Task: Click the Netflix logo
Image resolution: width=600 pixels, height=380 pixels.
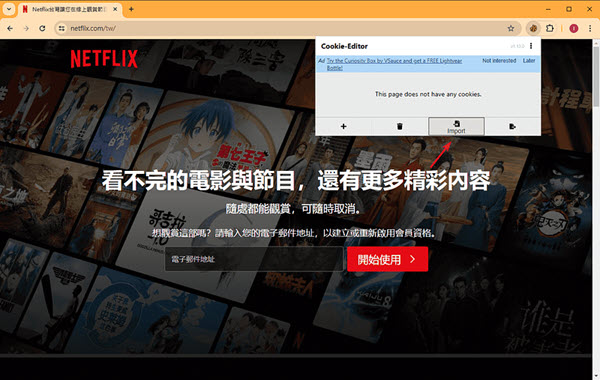Action: pos(104,59)
